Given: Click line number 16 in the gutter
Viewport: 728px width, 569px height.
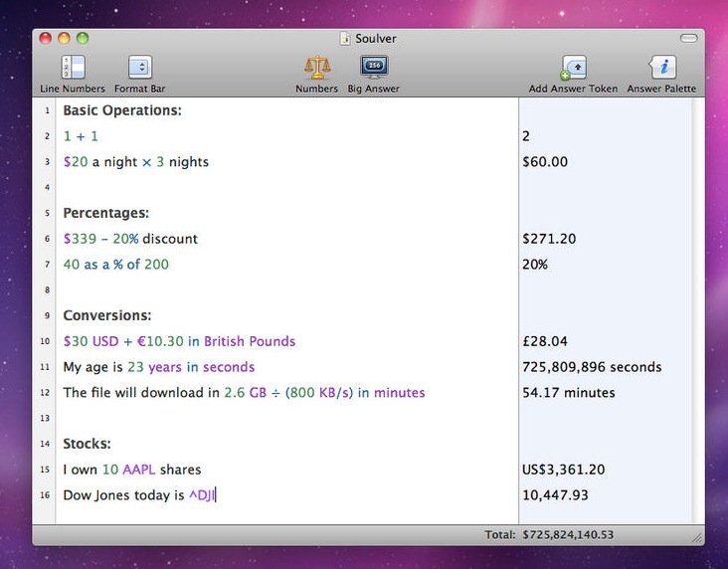Looking at the screenshot, I should pyautogui.click(x=45, y=495).
